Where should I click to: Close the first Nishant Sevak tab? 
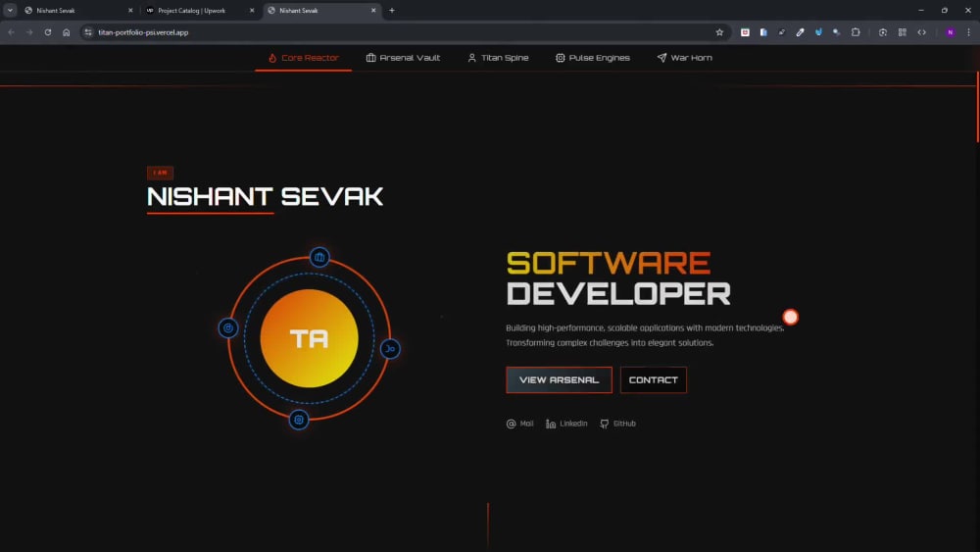coord(130,11)
